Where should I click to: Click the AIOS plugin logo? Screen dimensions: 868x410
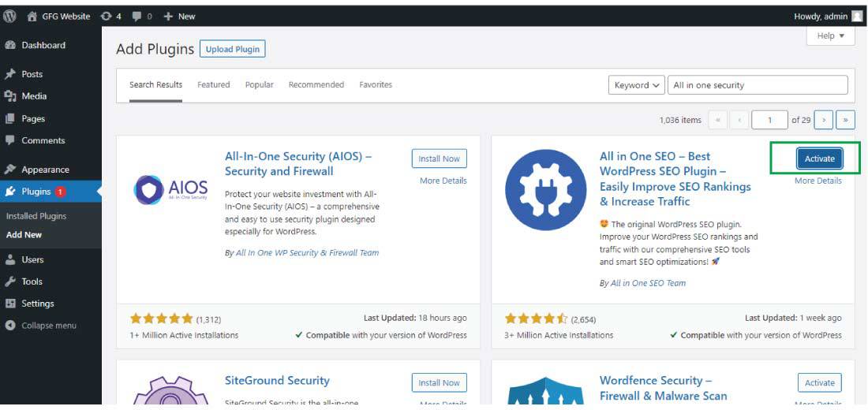click(171, 190)
